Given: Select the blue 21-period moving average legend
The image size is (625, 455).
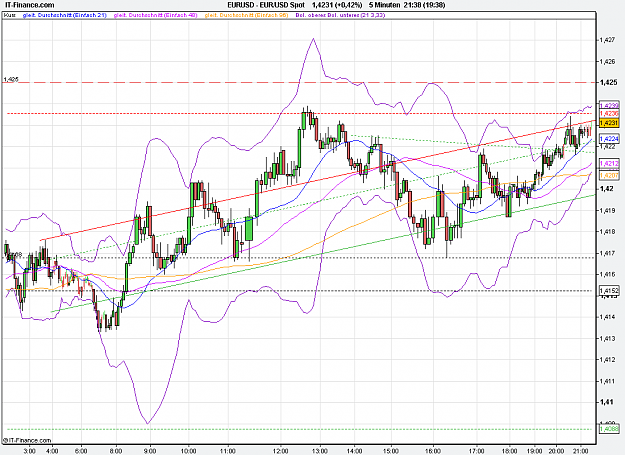Looking at the screenshot, I should tap(65, 15).
